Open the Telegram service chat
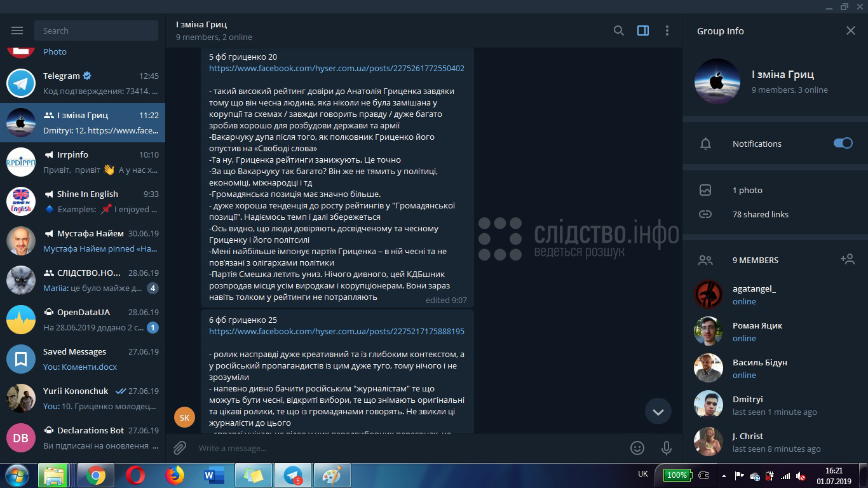868x488 pixels. pos(83,83)
